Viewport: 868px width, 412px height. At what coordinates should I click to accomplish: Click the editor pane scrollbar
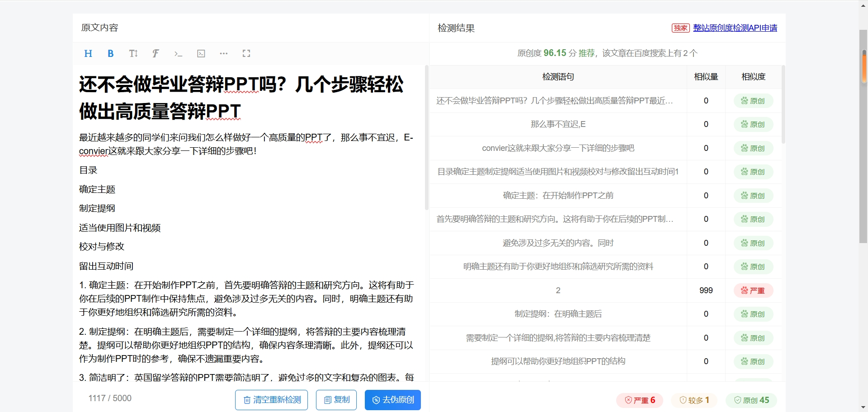coord(426,138)
